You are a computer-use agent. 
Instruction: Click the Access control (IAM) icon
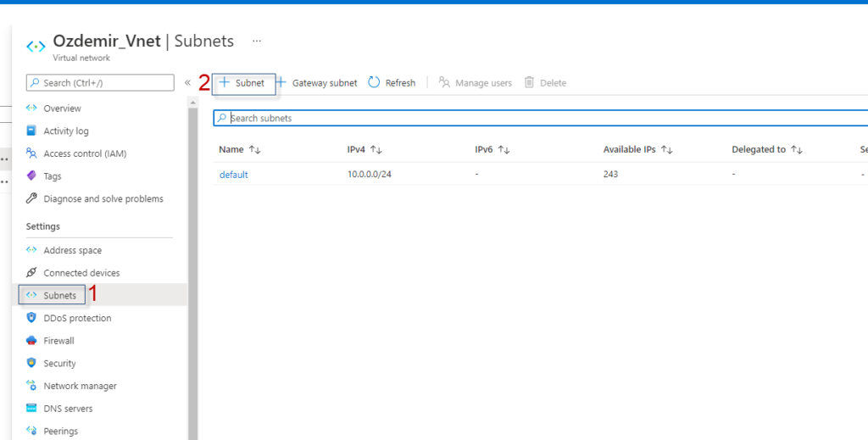tap(31, 153)
